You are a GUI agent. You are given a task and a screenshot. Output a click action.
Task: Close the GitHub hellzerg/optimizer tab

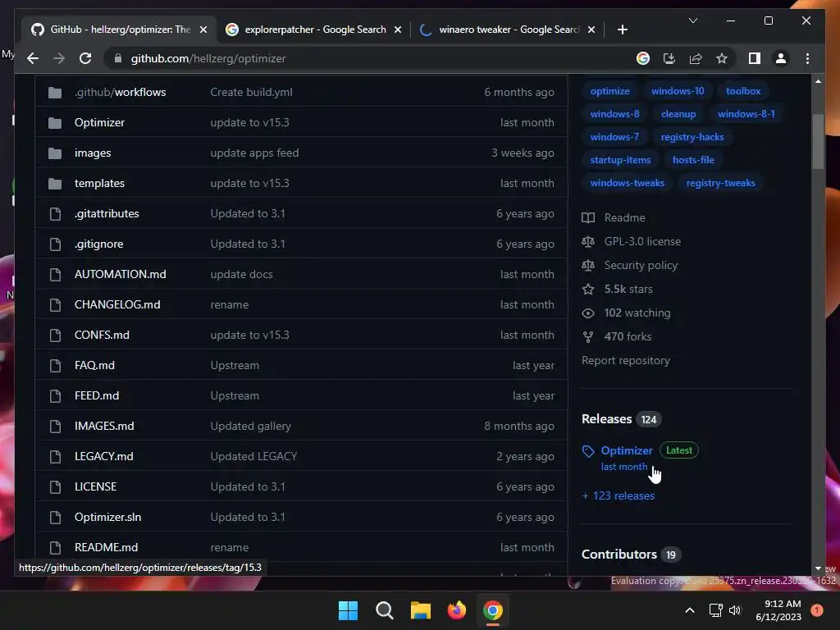(x=203, y=30)
